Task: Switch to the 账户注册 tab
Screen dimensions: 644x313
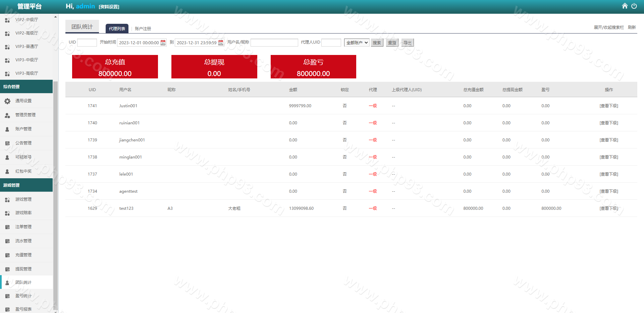Action: (143, 29)
